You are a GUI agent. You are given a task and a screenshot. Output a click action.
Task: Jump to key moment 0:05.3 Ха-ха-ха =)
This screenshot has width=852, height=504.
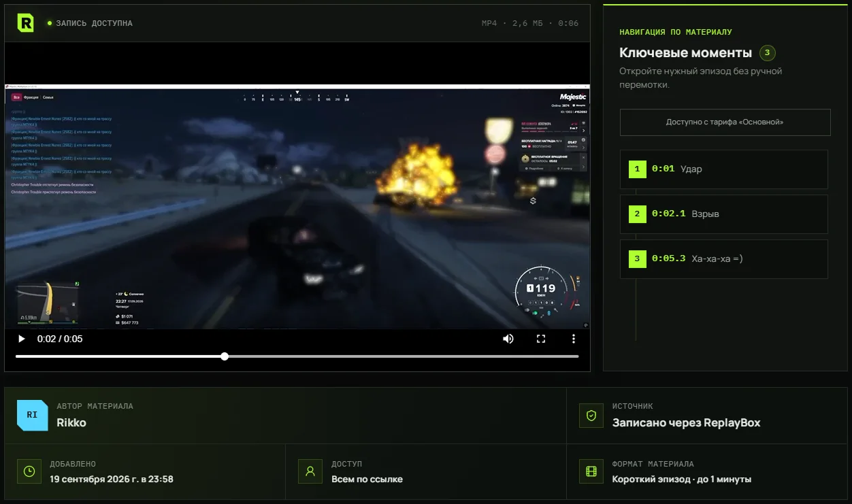pyautogui.click(x=724, y=259)
